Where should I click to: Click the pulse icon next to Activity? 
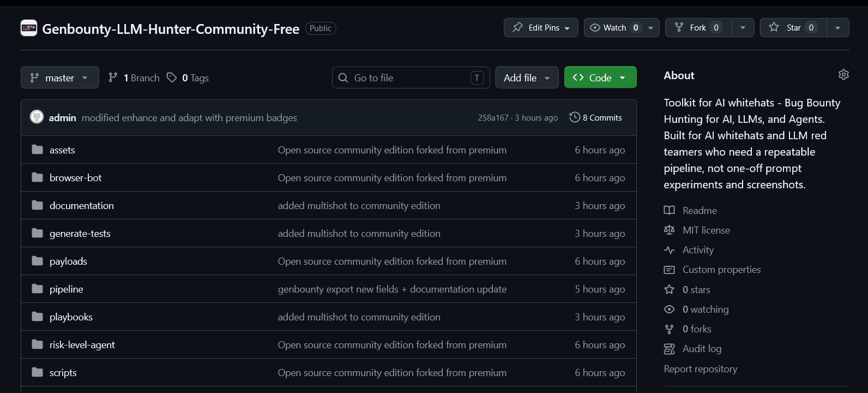[x=669, y=249]
